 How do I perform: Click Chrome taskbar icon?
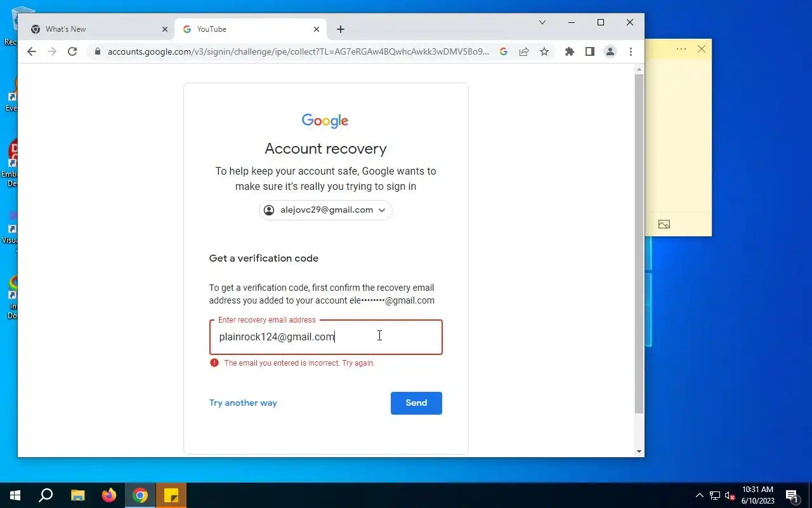click(x=140, y=495)
